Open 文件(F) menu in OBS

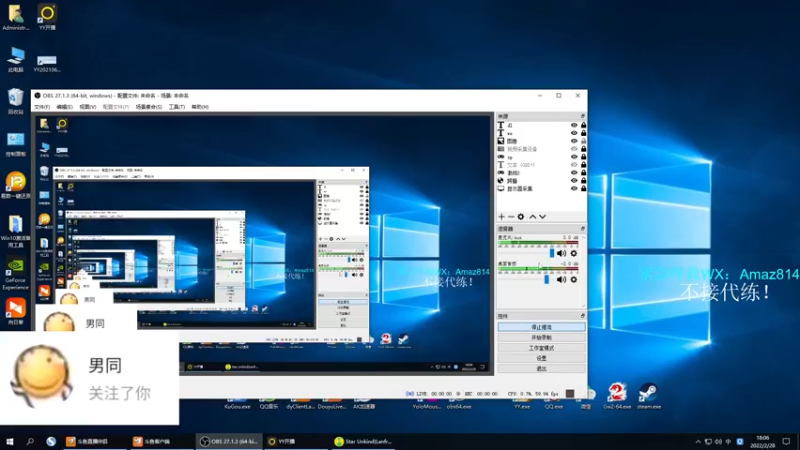click(42, 107)
